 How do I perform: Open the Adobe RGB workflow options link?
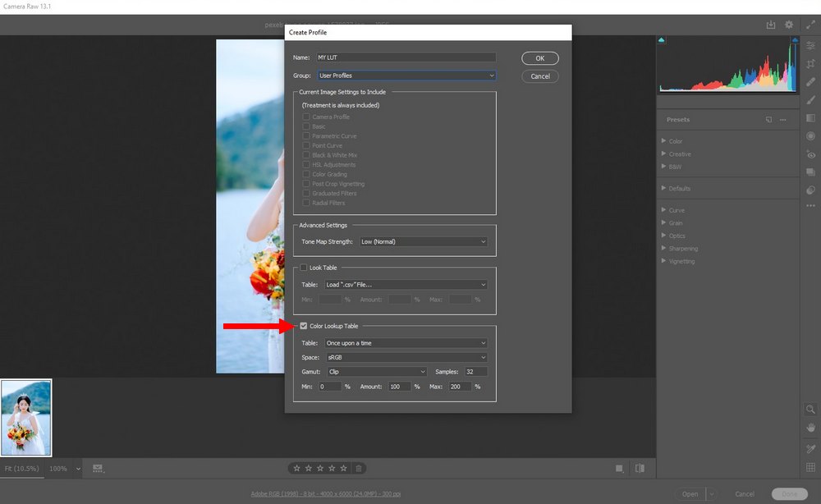326,493
